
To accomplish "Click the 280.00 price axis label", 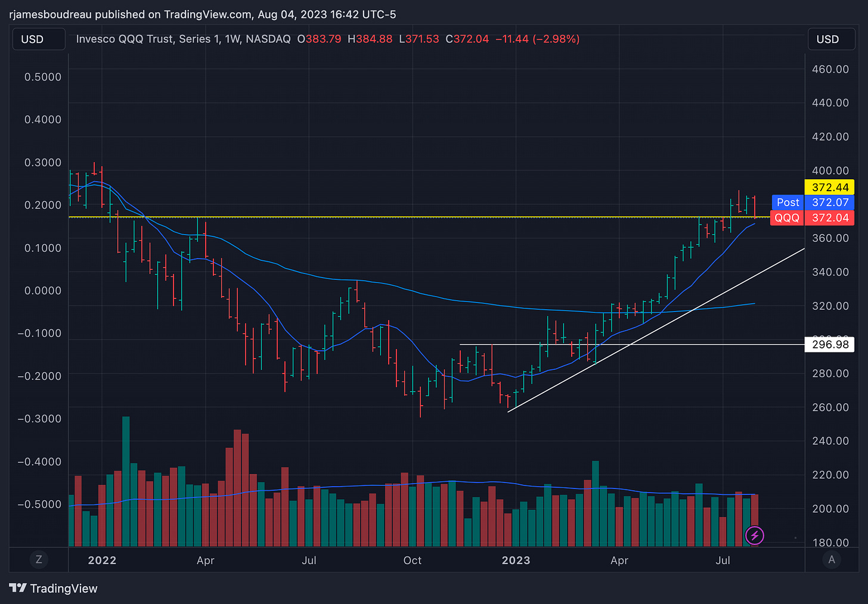I will 830,373.
